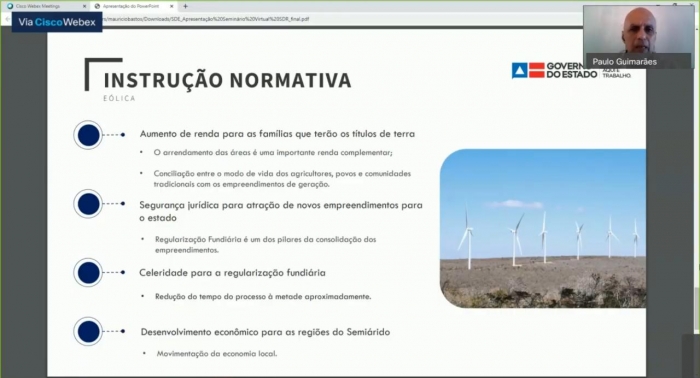
Task: Click bullet 'Regularização Fundiária é um dos pilares'
Action: coord(266,245)
